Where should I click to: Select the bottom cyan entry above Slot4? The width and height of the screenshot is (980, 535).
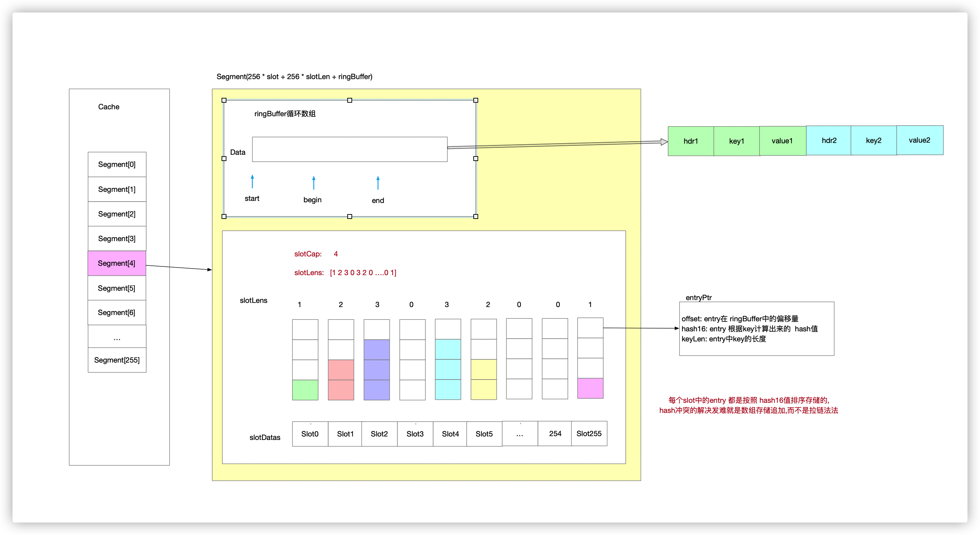coord(448,390)
